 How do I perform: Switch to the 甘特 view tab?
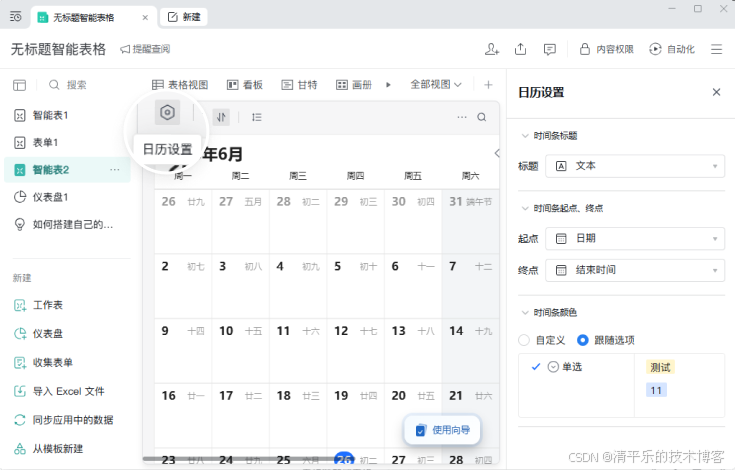click(x=299, y=85)
